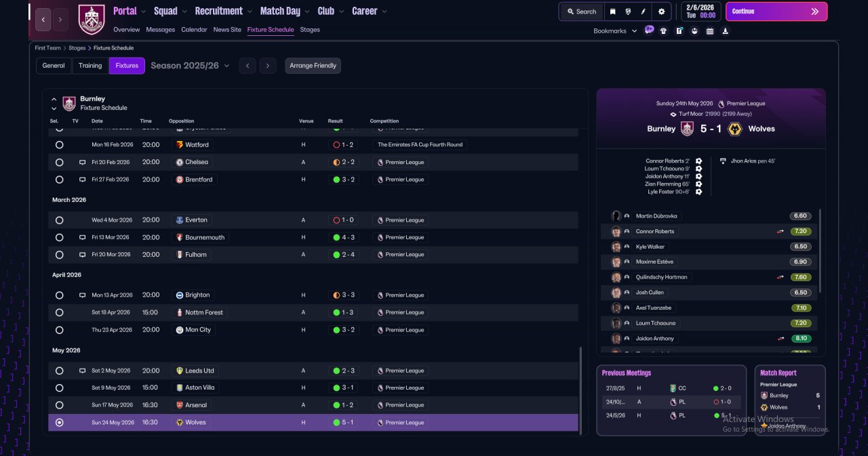The width and height of the screenshot is (868, 456).
Task: Open the shirt kit bookmark icon
Action: point(663,30)
